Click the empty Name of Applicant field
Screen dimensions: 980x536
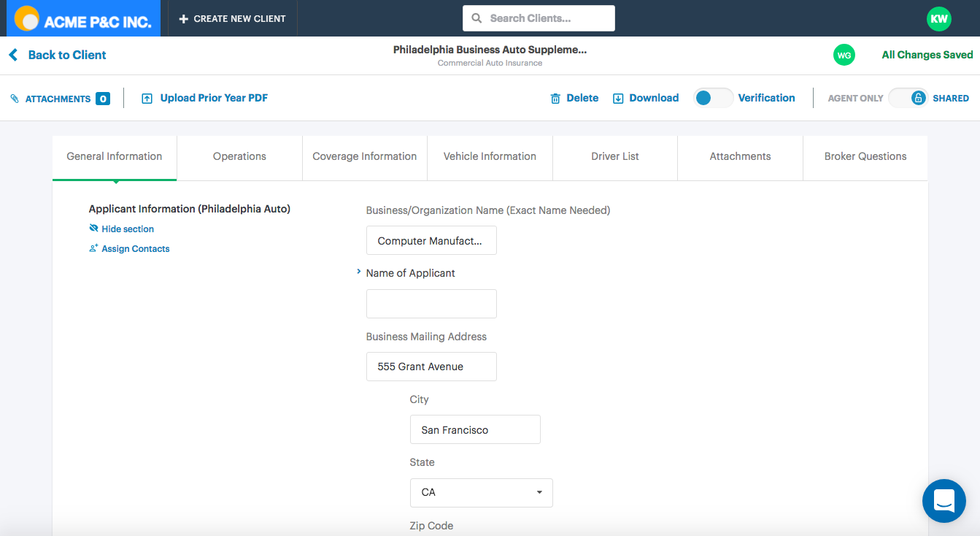[x=431, y=304]
